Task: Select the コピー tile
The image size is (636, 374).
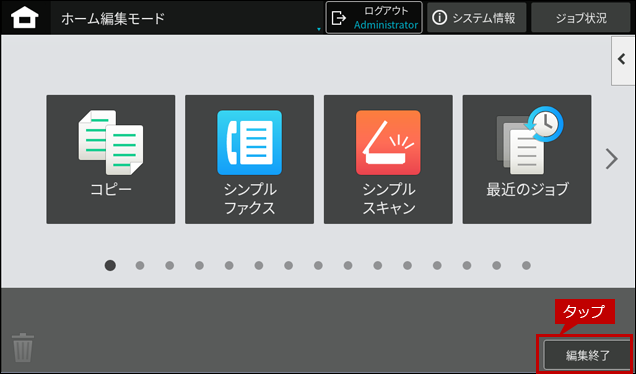Action: (x=111, y=159)
